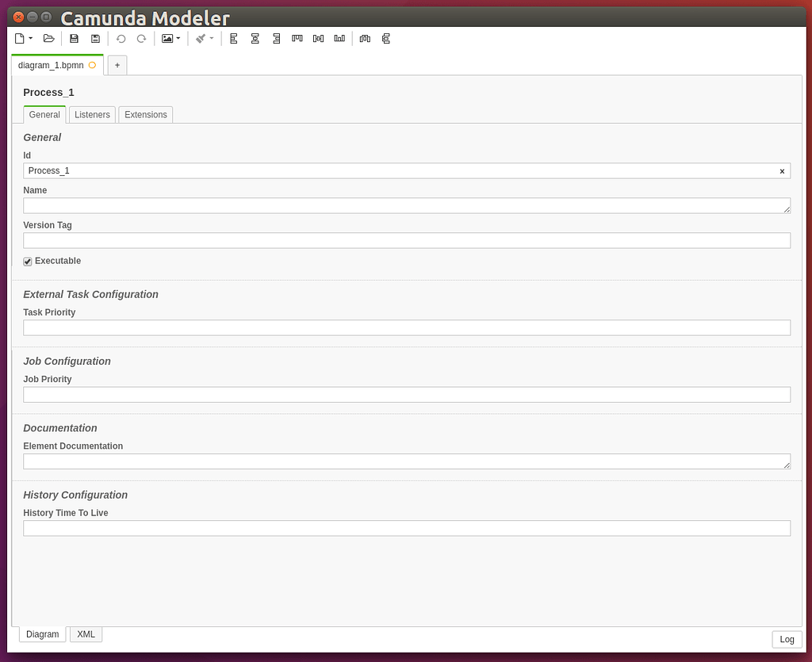Align elements right
812x662 pixels.
pyautogui.click(x=276, y=38)
